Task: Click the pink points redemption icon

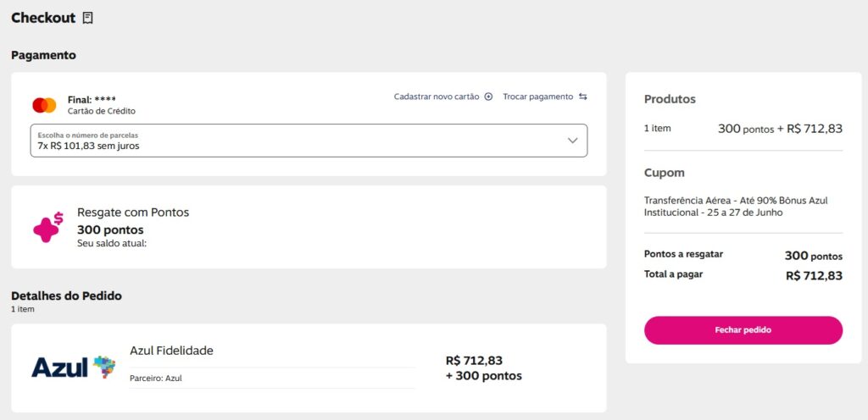Action: 47,226
